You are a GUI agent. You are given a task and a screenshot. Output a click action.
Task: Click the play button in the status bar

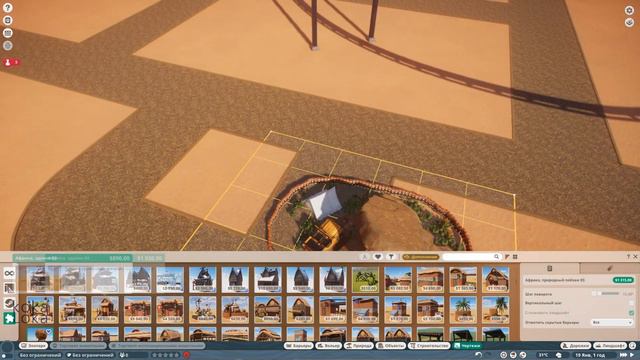[633, 355]
